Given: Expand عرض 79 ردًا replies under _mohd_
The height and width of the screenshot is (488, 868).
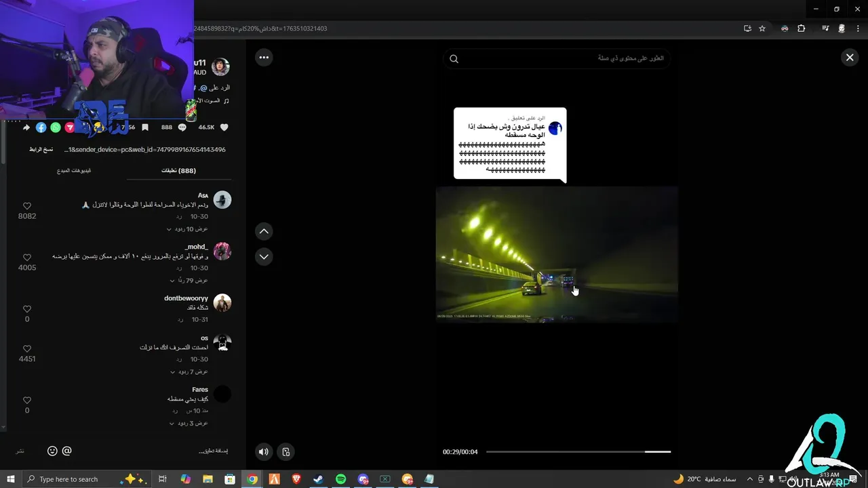Looking at the screenshot, I should click(189, 280).
